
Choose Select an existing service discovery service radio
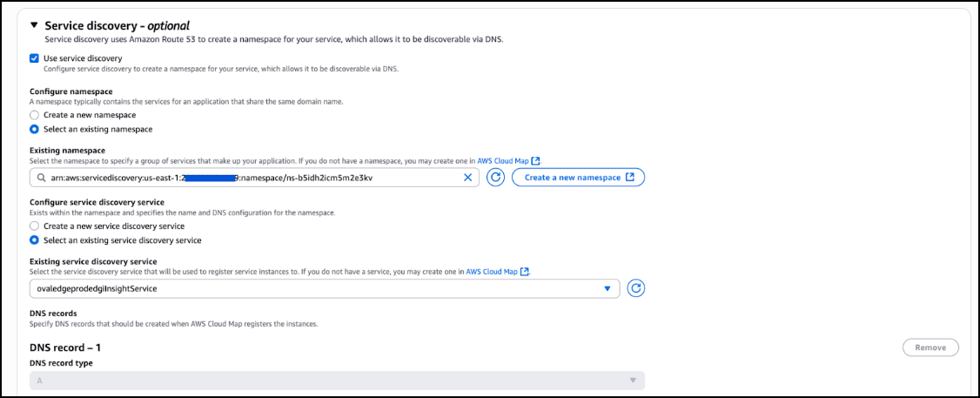[34, 239]
